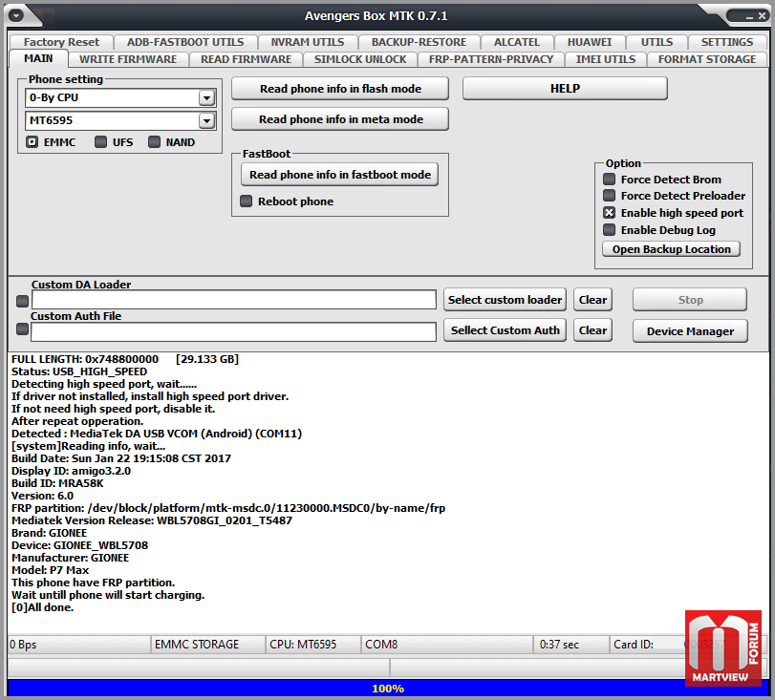The image size is (775, 700).
Task: Click the Stop button
Action: point(690,300)
